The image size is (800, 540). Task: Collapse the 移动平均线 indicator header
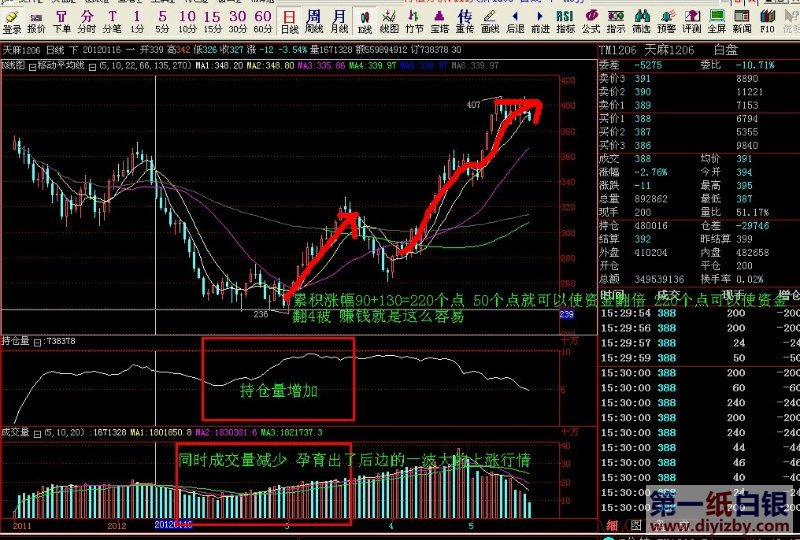pyautogui.click(x=92, y=66)
